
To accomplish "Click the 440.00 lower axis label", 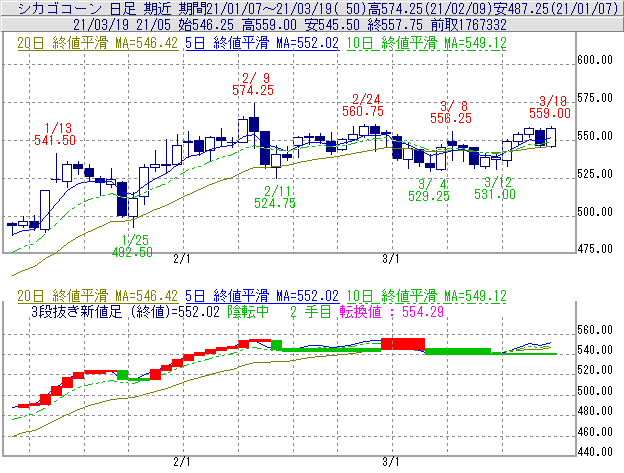I will pyautogui.click(x=595, y=452).
